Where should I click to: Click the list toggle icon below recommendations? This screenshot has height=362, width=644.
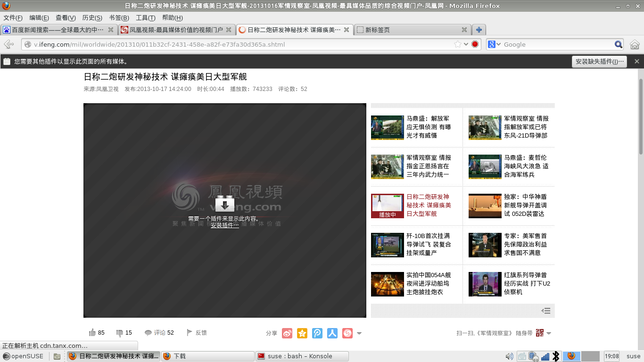point(546,311)
